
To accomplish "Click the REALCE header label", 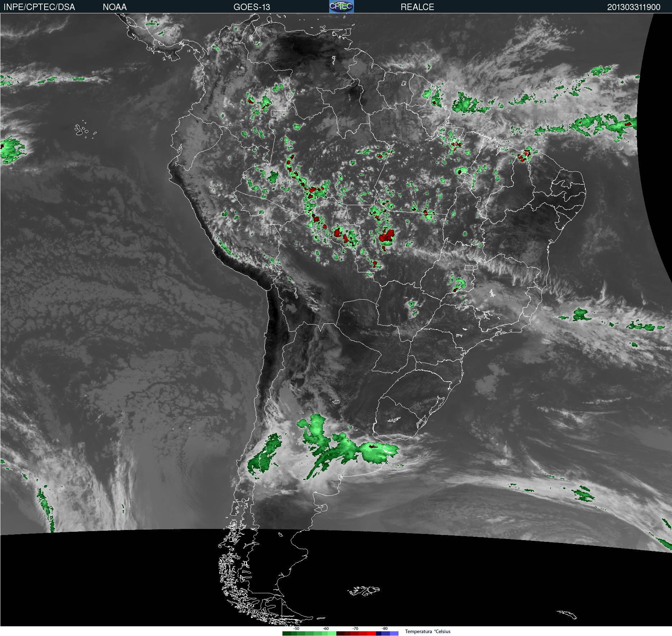I will (x=418, y=7).
